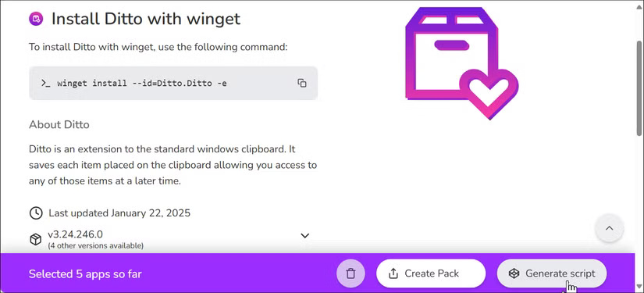Open the v3.24.246.0 version selector
This screenshot has height=293, width=644.
coord(75,234)
